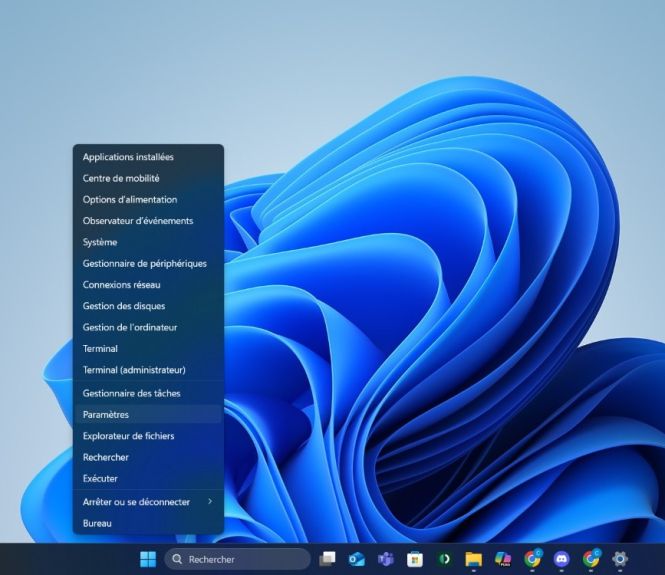Open Chrome icon between Discord and Settings gear

click(591, 559)
